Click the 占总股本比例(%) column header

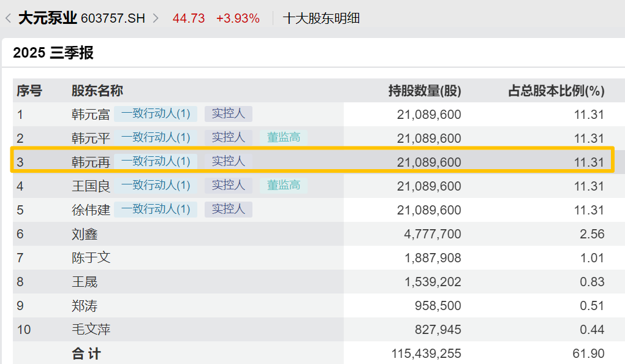coord(556,91)
